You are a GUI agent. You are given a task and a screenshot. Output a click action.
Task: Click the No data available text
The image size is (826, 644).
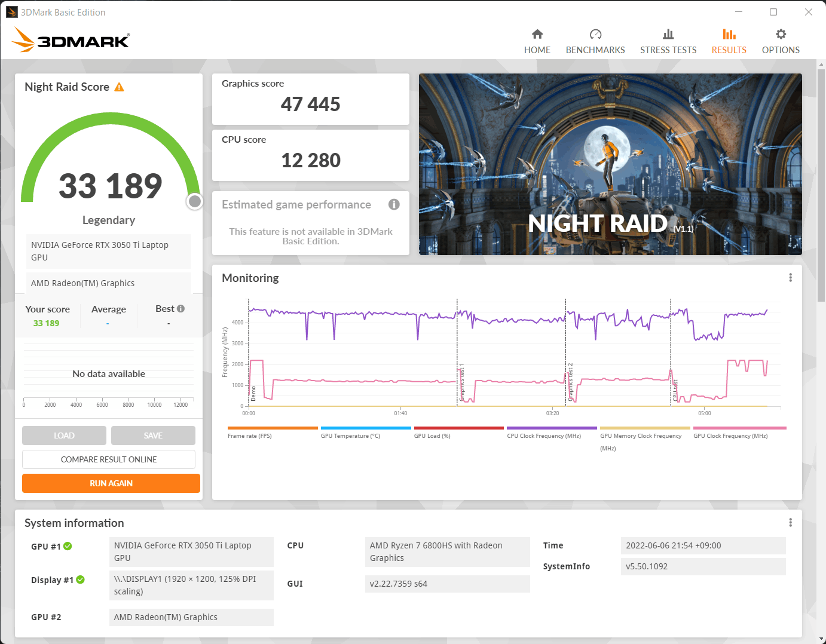pos(109,374)
